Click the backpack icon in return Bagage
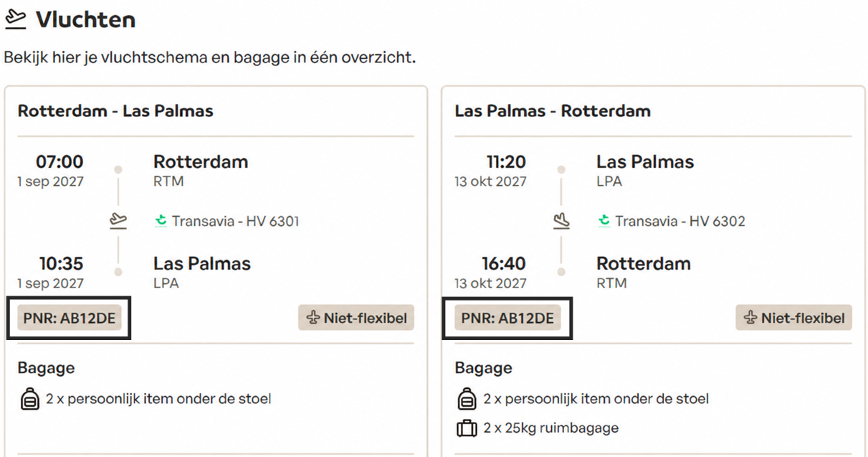Screen dimensions: 868x457 click(467, 399)
